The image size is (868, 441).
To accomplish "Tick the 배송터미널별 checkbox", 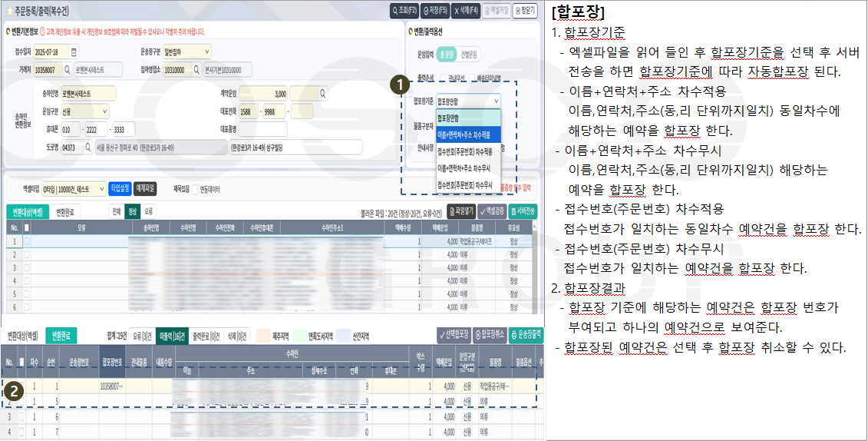I will pyautogui.click(x=472, y=78).
